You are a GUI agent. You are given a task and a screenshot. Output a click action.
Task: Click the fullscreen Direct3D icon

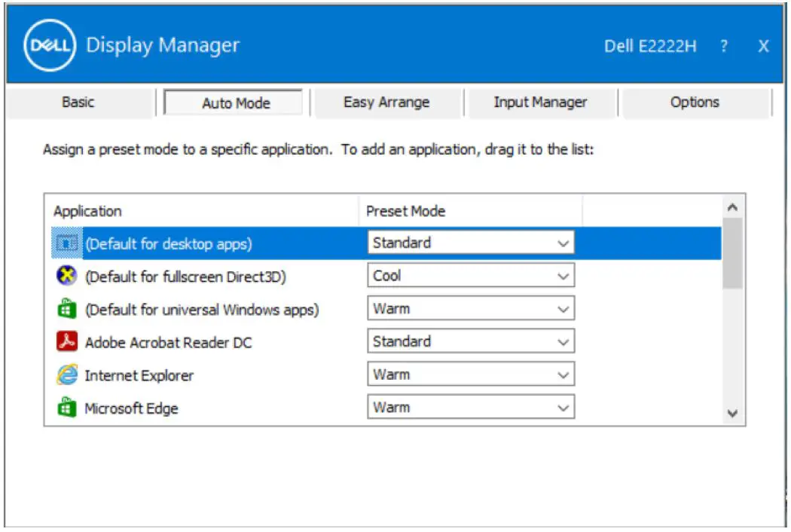pyautogui.click(x=68, y=276)
